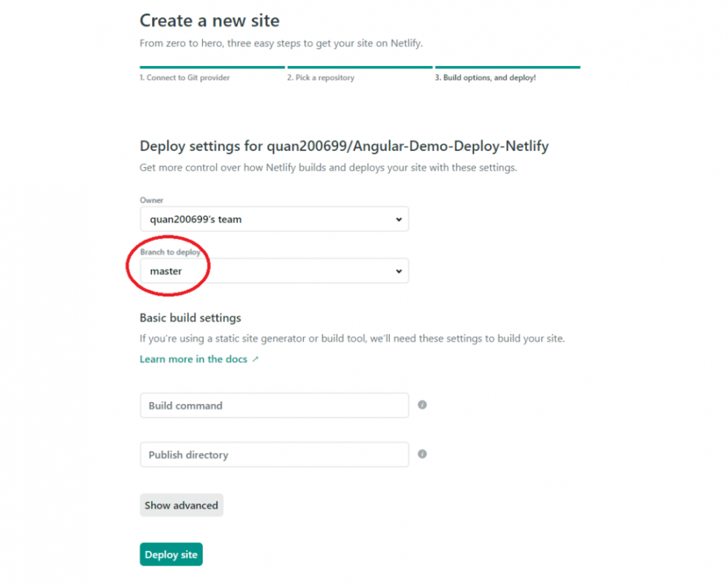The width and height of the screenshot is (728, 586).
Task: Click the Owner field label
Action: point(152,201)
